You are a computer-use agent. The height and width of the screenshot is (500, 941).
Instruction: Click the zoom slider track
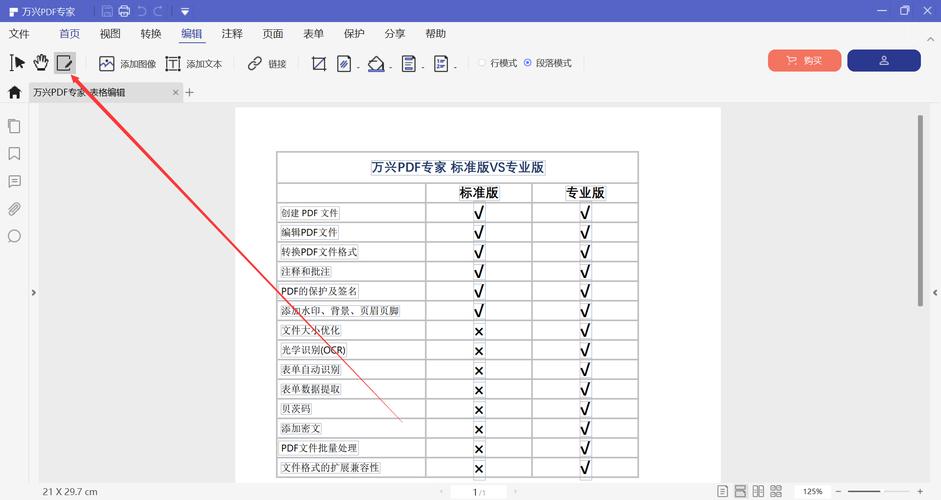click(880, 491)
